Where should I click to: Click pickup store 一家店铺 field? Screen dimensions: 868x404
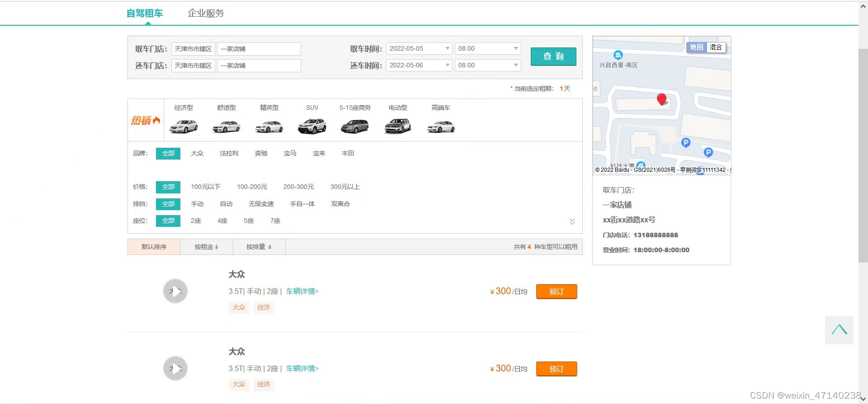(x=259, y=49)
